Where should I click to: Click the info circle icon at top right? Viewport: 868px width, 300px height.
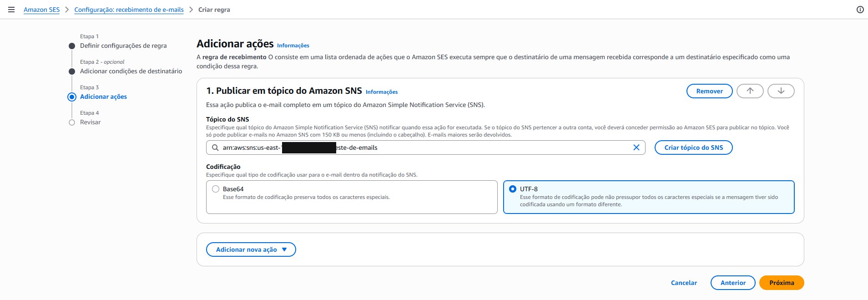point(860,10)
